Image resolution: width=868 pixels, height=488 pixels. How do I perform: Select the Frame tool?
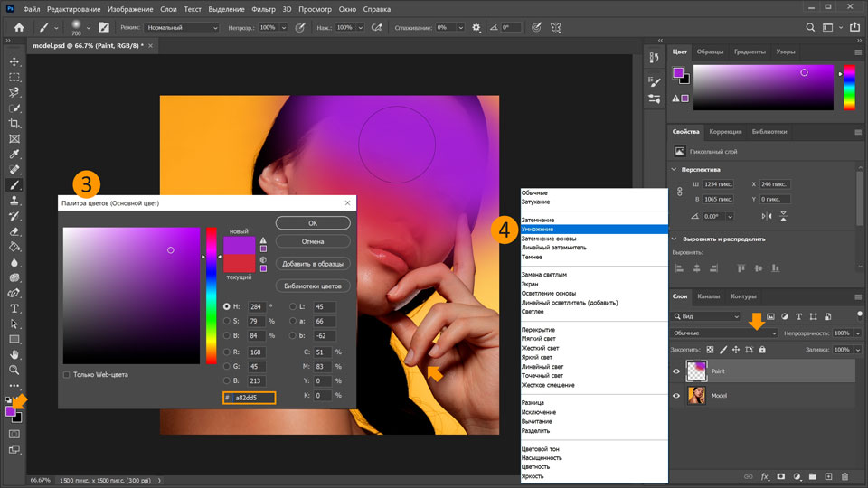pos(14,139)
